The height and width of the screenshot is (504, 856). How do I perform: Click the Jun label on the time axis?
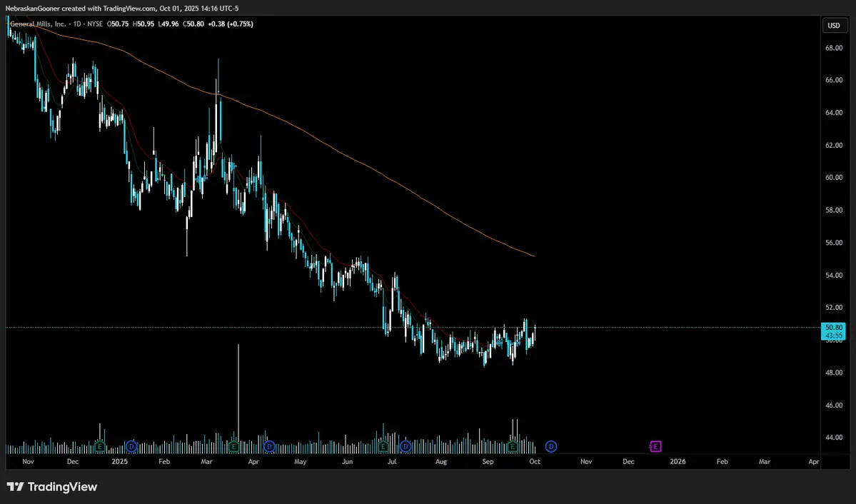(347, 462)
